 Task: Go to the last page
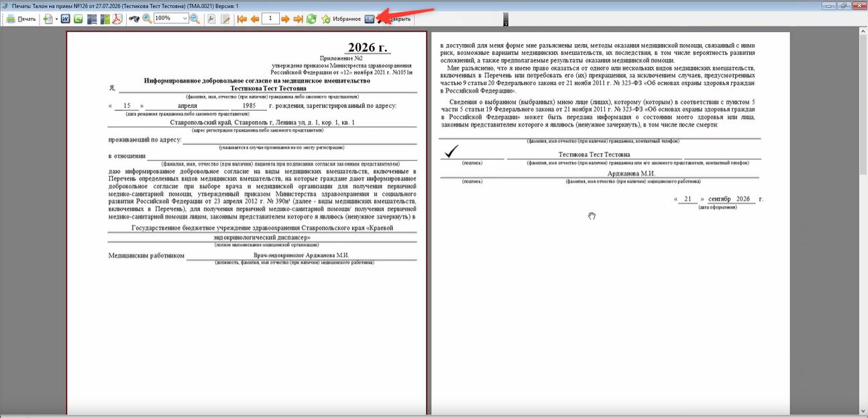point(299,19)
